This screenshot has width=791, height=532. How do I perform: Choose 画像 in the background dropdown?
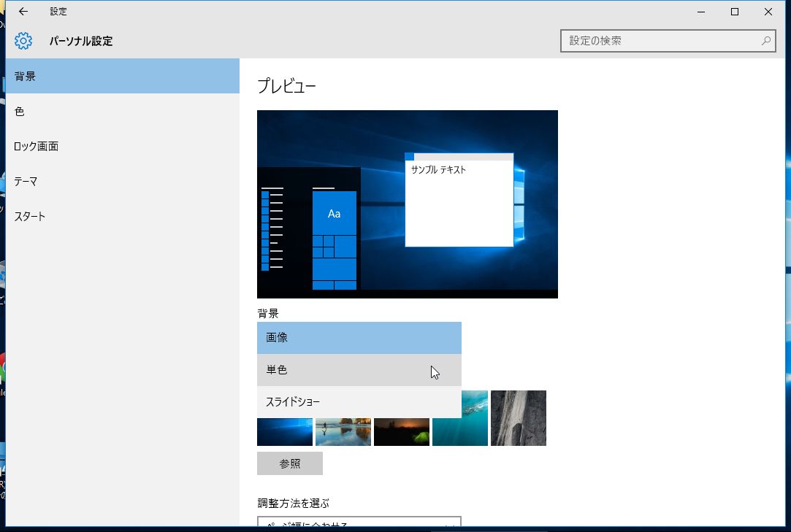click(359, 338)
